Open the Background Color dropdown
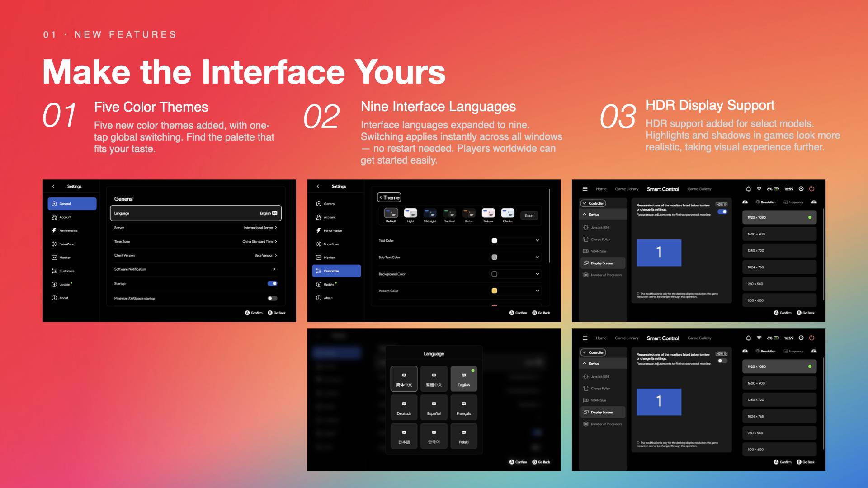Image resolution: width=868 pixels, height=488 pixels. pos(515,274)
